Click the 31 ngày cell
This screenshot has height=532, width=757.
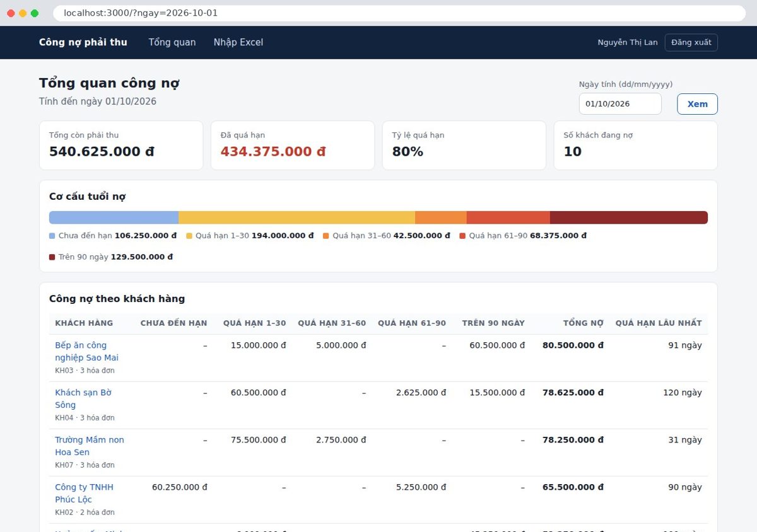pyautogui.click(x=685, y=440)
